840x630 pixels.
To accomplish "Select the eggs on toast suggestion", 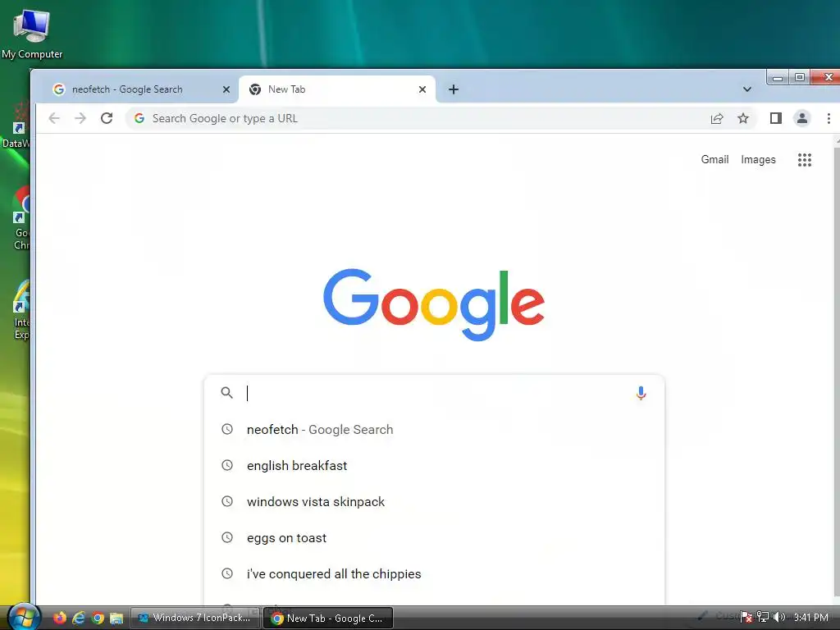I will tap(434, 538).
